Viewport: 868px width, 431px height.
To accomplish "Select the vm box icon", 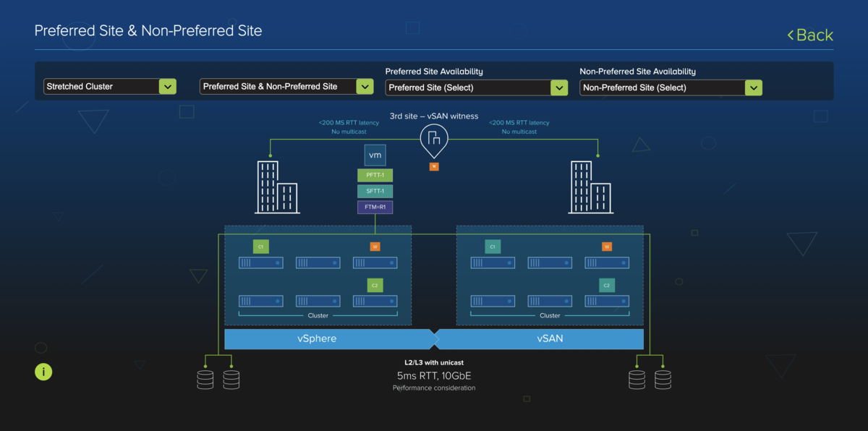I will [375, 155].
